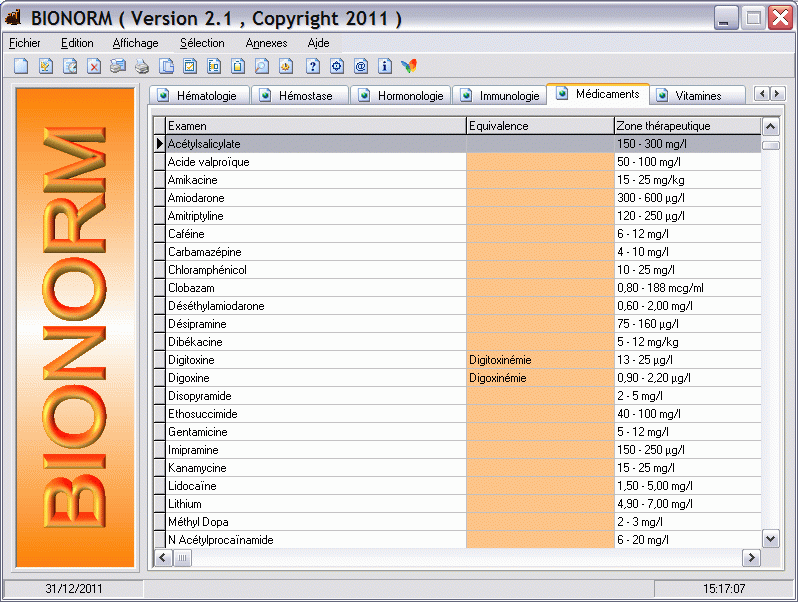Select the Acétylsalicylate row

(x=457, y=144)
